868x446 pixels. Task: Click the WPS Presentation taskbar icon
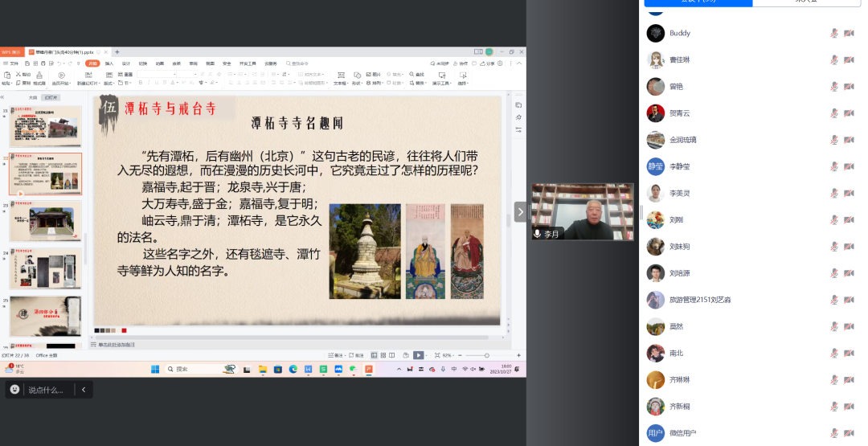(x=369, y=369)
